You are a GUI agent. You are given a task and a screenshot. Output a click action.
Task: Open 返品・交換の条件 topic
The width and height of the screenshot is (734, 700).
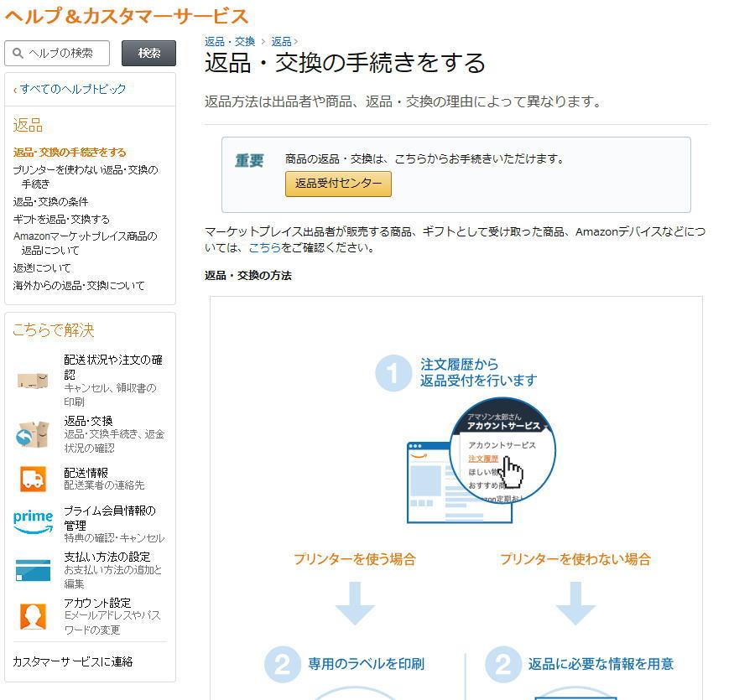point(50,202)
